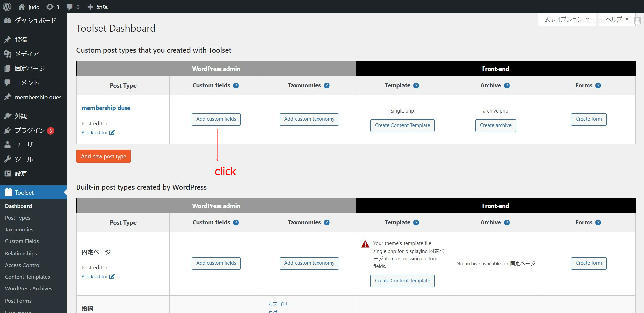
Task: Click help icon beside Template, built-in table
Action: pyautogui.click(x=416, y=222)
